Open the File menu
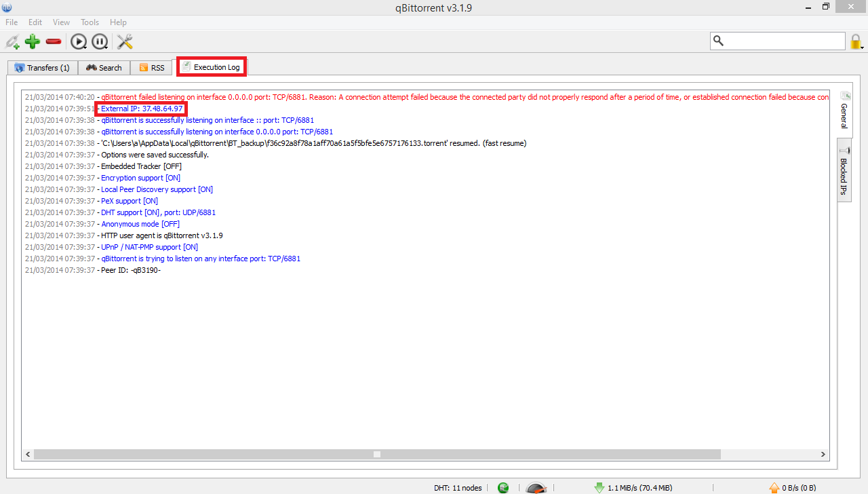 12,22
